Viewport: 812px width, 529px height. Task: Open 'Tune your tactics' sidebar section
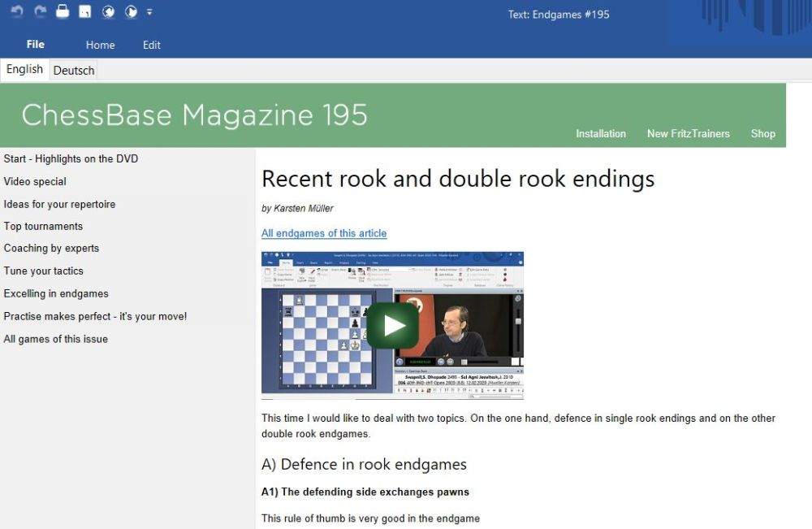tap(44, 271)
